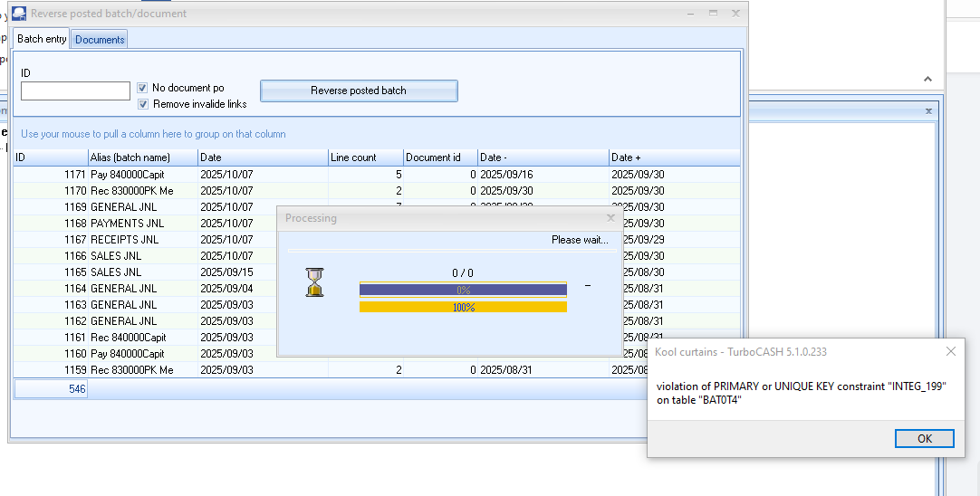This screenshot has width=980, height=496.
Task: Sort by Line count column header
Action: [366, 157]
